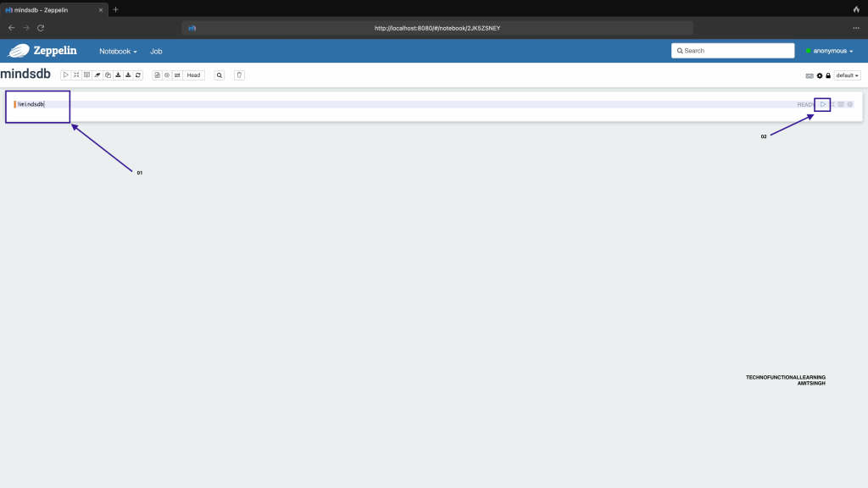Open note permissions lock icon
868x488 pixels.
point(828,75)
